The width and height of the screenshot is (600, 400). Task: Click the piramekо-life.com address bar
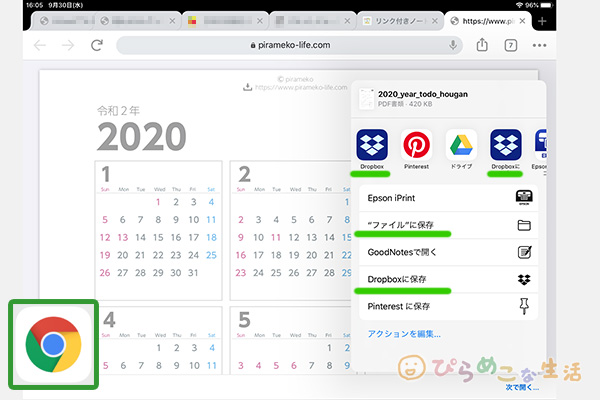coord(289,45)
